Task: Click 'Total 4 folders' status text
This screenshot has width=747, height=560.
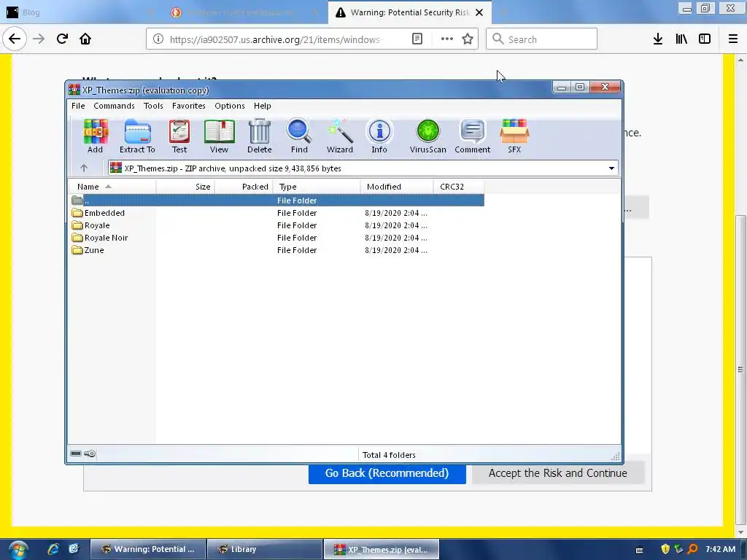Action: tap(389, 455)
